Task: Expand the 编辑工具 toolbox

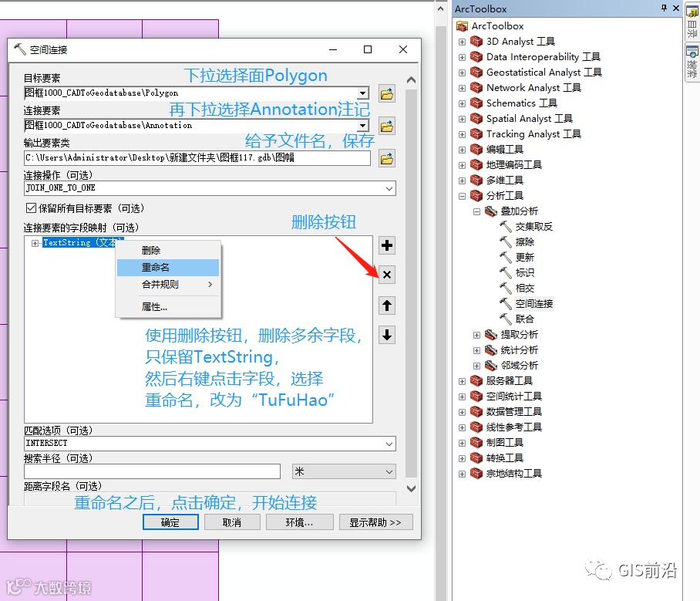Action: click(462, 150)
